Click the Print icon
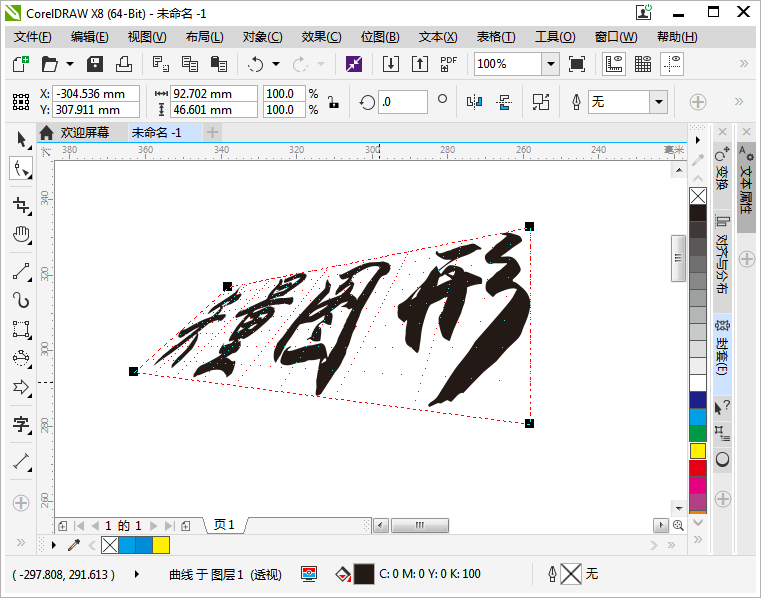 point(123,64)
